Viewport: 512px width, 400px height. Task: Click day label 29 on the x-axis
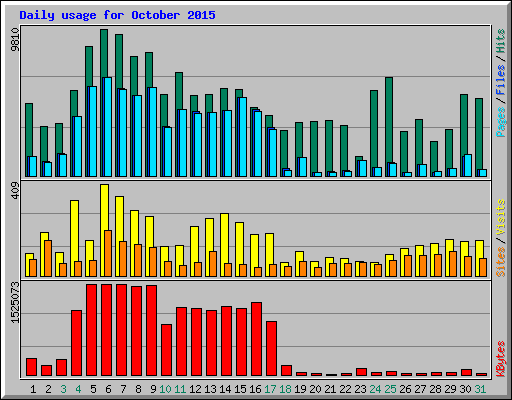click(x=450, y=389)
